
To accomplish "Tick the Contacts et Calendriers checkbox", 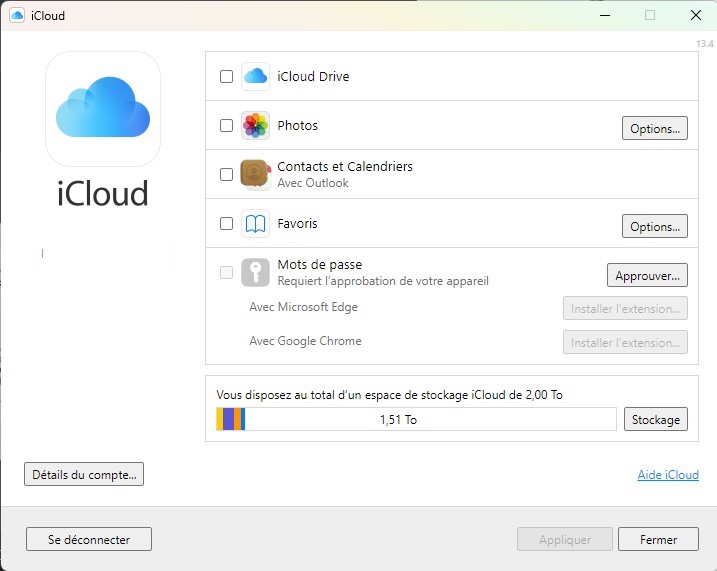I will click(226, 174).
